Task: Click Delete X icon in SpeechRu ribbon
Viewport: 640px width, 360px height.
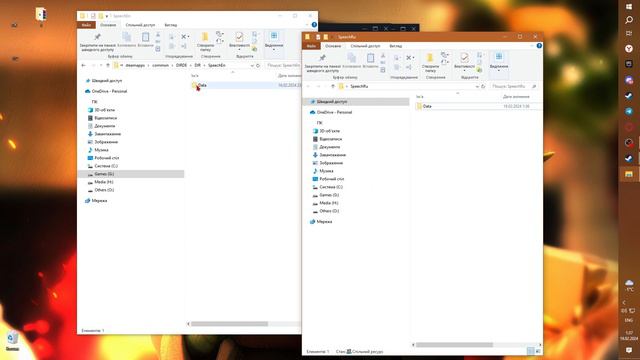Action: [408, 58]
